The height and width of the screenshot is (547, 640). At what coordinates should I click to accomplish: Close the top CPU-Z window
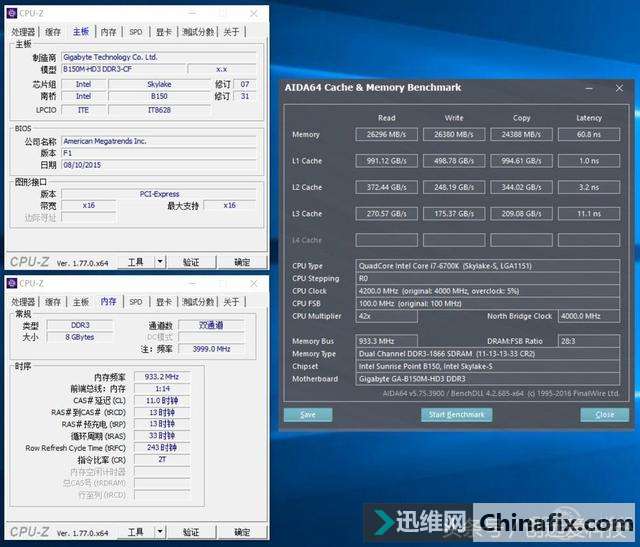[254, 14]
